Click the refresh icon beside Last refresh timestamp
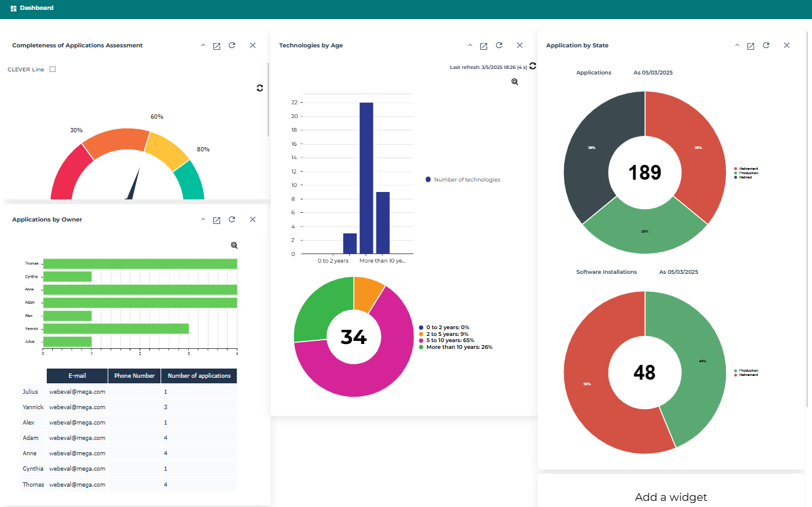Screen dimensions: 812x507 533,66
